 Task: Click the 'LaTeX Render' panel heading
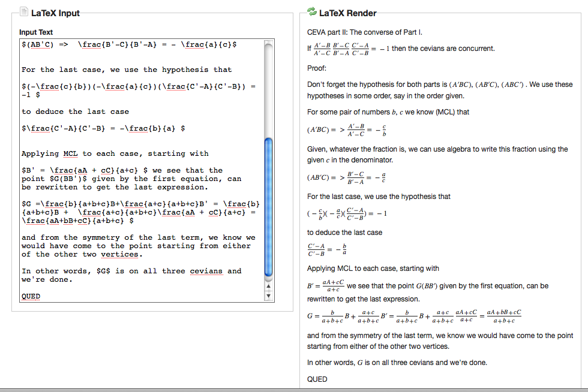coord(347,13)
